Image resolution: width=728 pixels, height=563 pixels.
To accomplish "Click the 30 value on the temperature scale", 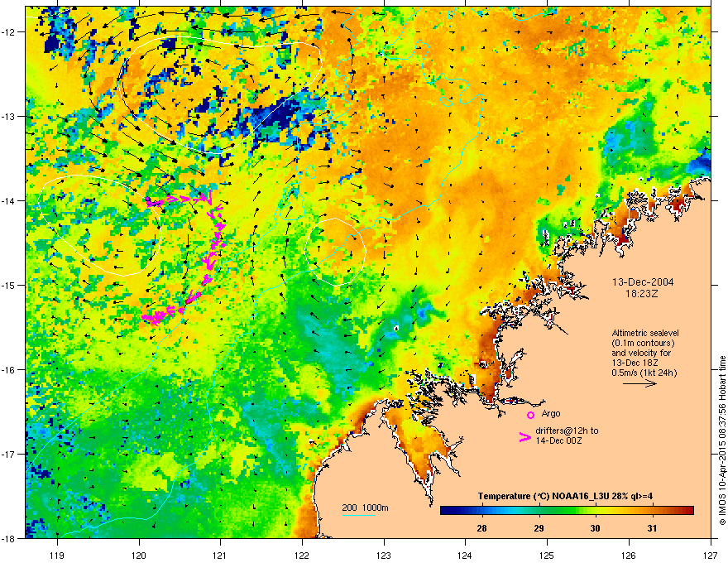I will (595, 528).
